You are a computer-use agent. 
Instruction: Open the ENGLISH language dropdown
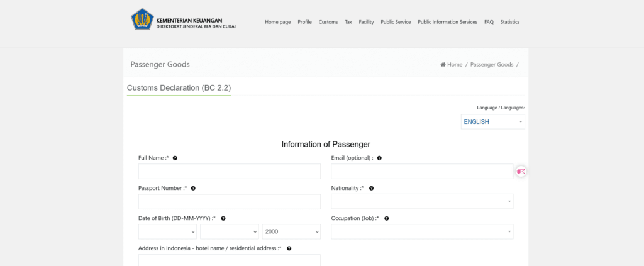(492, 122)
